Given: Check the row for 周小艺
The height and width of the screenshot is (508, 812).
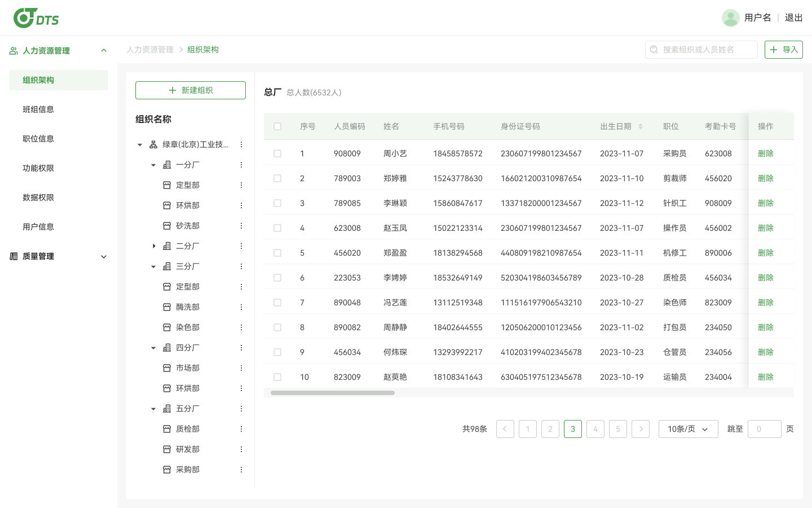Looking at the screenshot, I should (277, 154).
